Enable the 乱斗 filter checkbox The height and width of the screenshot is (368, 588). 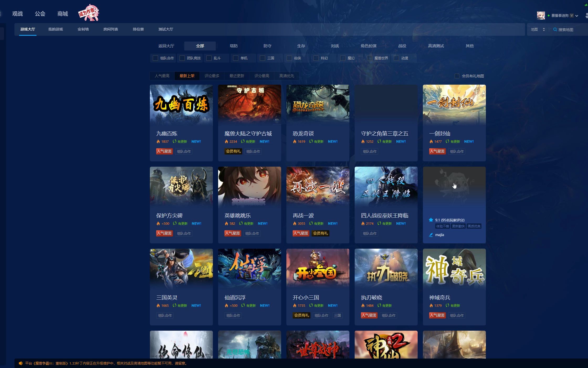209,58
